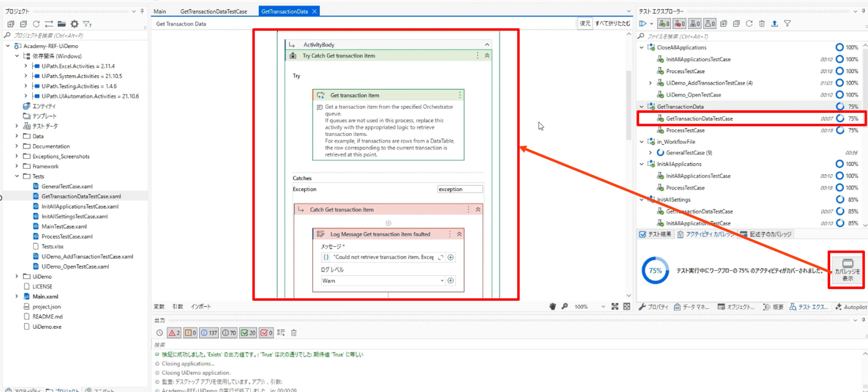Toggle passed verification filter showing 20
868x392 pixels.
[x=248, y=333]
